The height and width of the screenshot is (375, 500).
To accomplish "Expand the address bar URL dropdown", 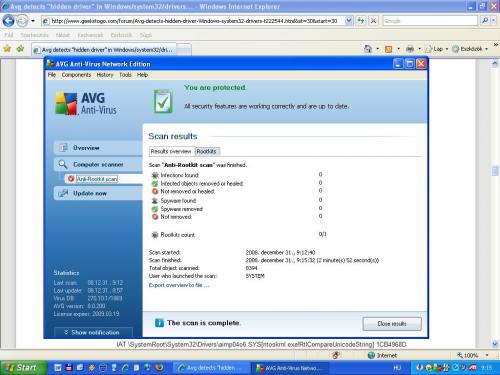I will coord(348,21).
